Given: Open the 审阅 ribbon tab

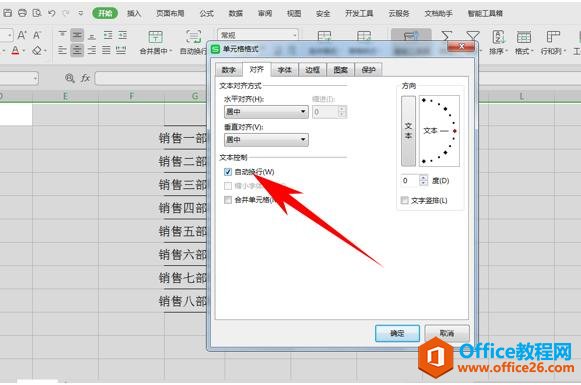Looking at the screenshot, I should point(265,13).
